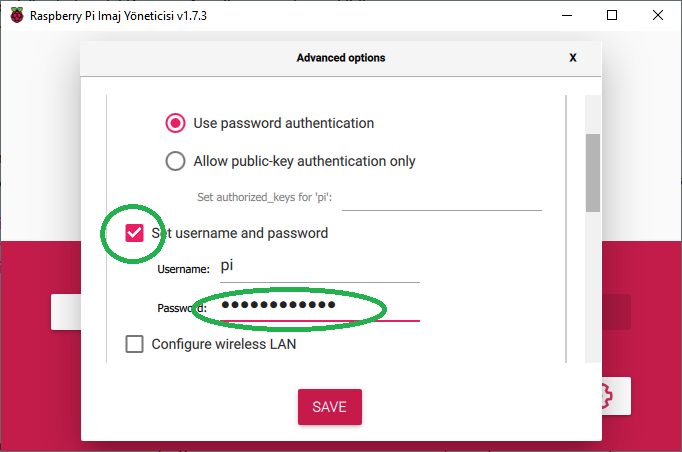Close the Advanced options dialog with X

[573, 58]
